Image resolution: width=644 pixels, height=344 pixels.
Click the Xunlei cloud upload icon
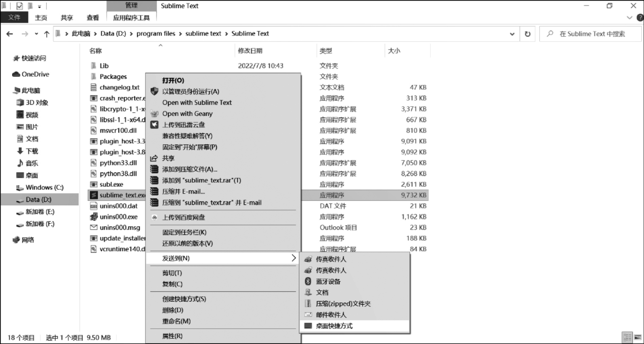pos(154,125)
